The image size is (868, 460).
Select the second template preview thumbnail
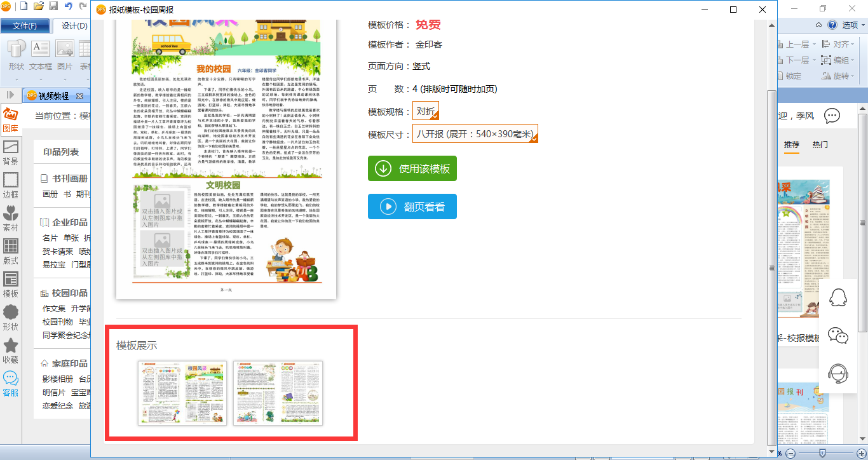[x=278, y=393]
